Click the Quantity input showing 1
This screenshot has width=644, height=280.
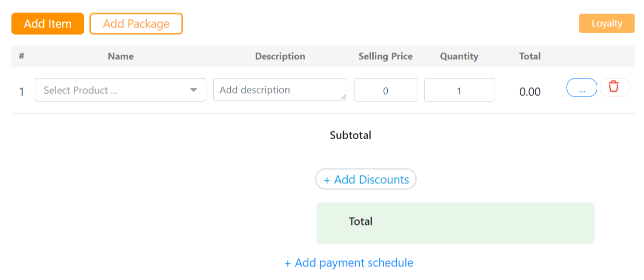pos(459,90)
